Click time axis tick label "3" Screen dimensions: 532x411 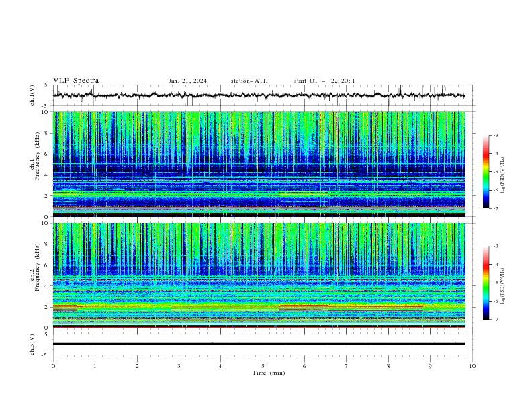pyautogui.click(x=179, y=366)
